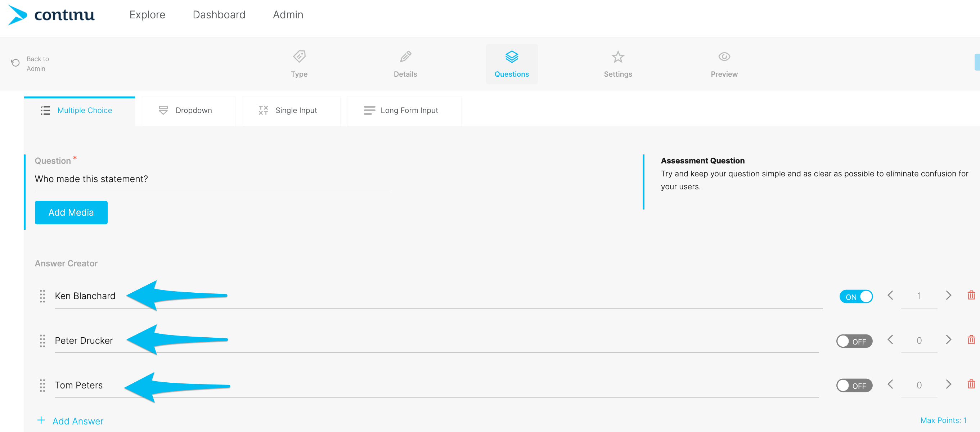Switch to the Dropdown tab

(189, 111)
